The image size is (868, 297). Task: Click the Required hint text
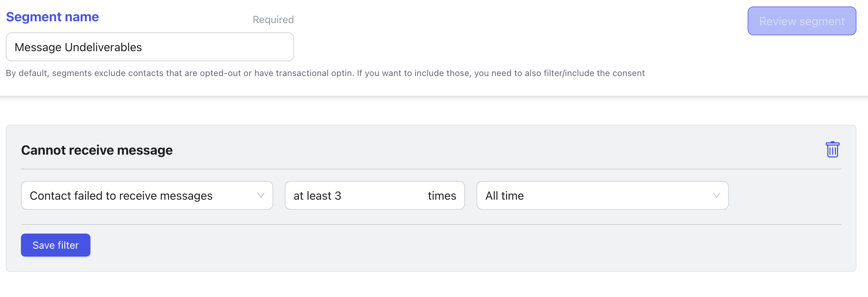click(273, 20)
